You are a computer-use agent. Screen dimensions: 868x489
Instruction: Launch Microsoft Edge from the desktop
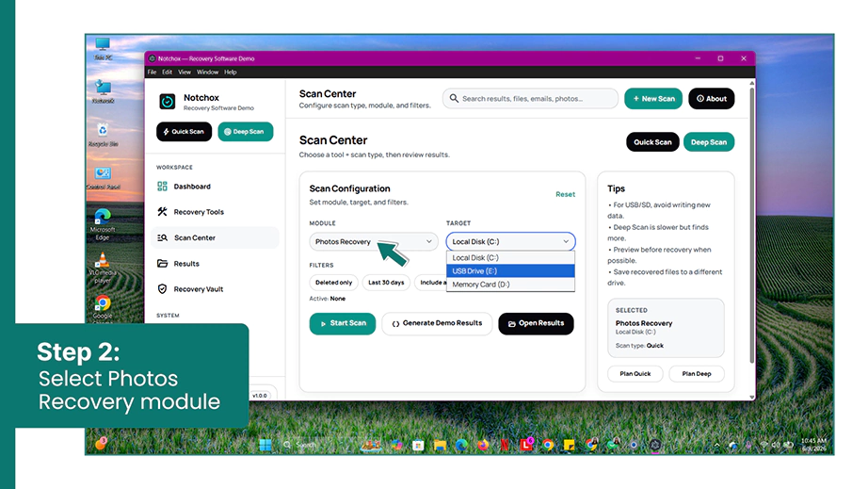pyautogui.click(x=103, y=224)
